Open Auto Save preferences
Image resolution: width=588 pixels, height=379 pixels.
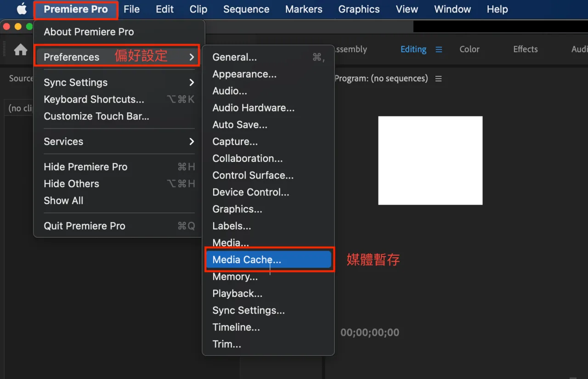pyautogui.click(x=268, y=125)
